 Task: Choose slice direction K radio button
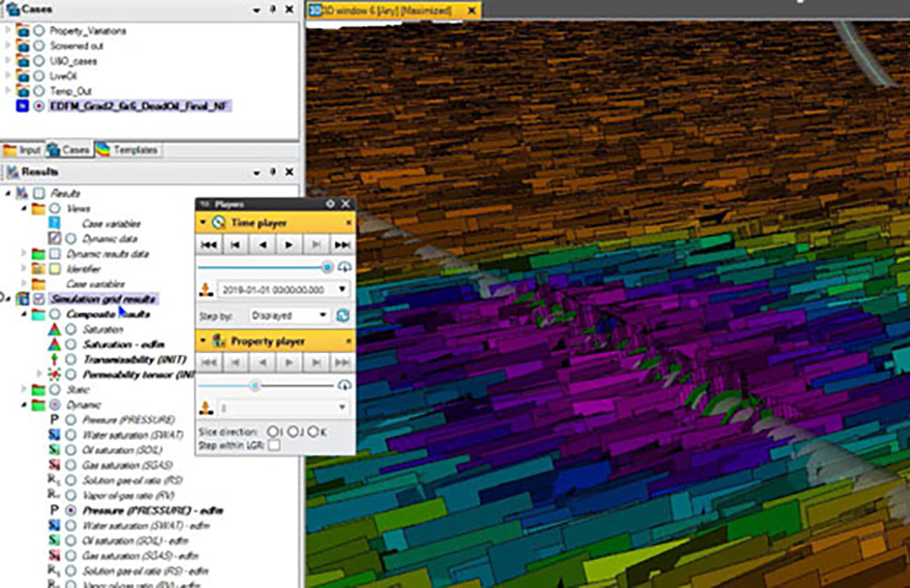314,432
